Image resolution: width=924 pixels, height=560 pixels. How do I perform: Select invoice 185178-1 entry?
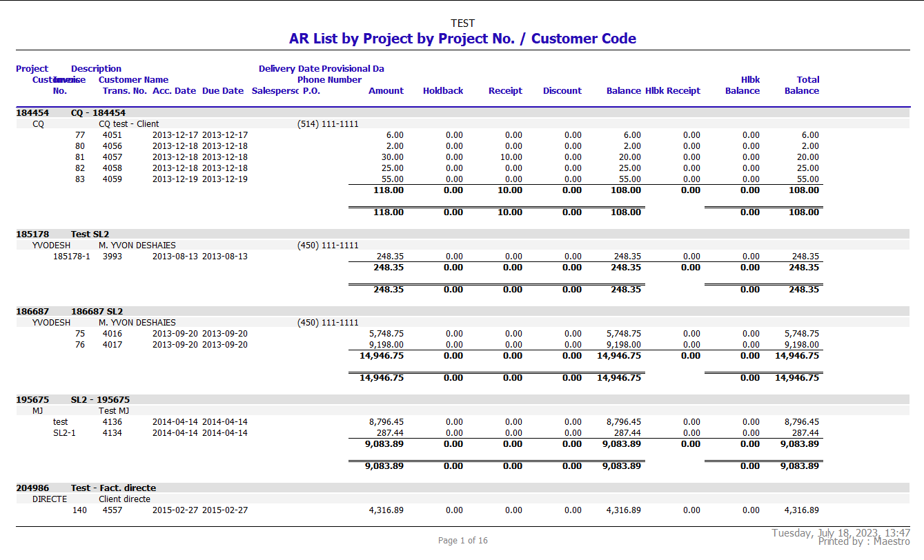71,257
